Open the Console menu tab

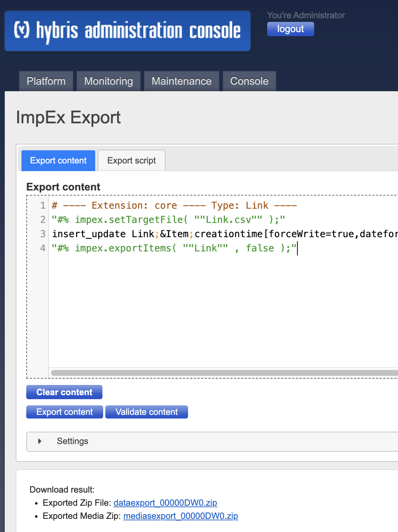click(249, 81)
